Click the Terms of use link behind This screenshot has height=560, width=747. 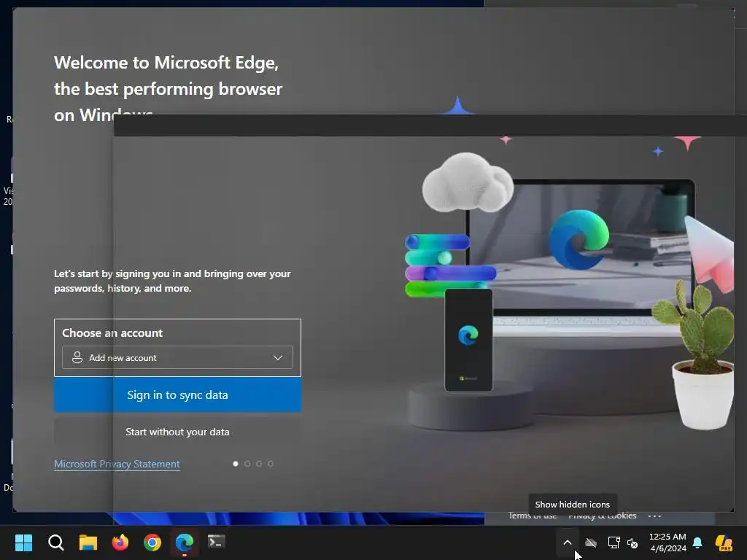[x=532, y=516]
